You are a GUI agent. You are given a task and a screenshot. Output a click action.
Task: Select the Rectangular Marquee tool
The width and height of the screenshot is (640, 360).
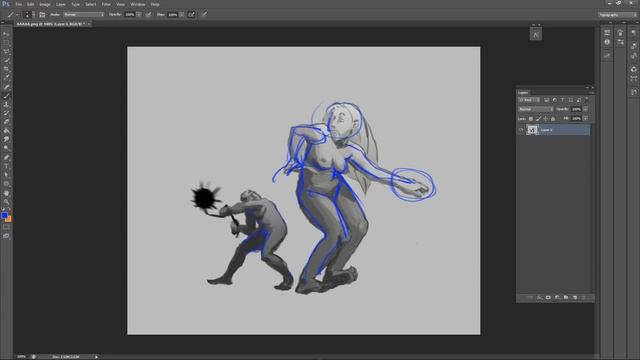tap(6, 43)
